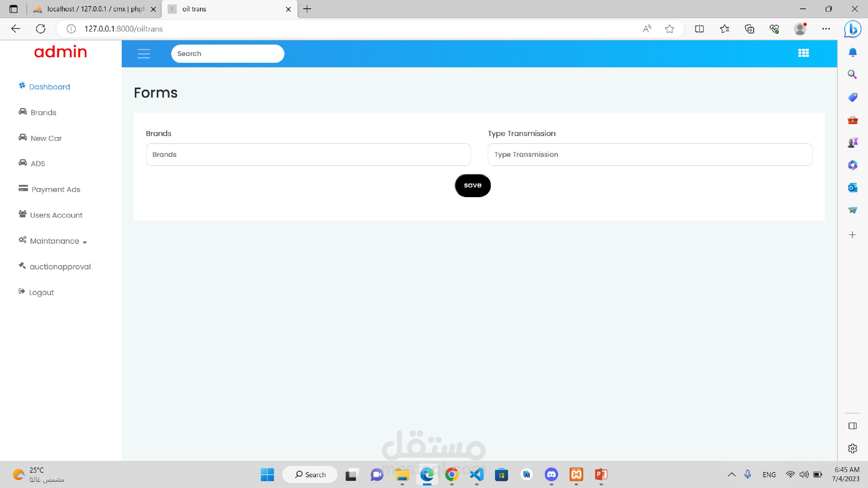Open the grid apps icon in header
Screen dimensions: 868x488
(803, 53)
